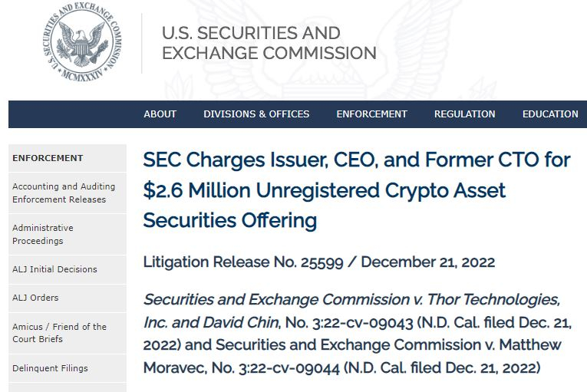Viewport: 587px width, 392px height.
Task: Open the Divisions & Offices menu
Action: [256, 114]
